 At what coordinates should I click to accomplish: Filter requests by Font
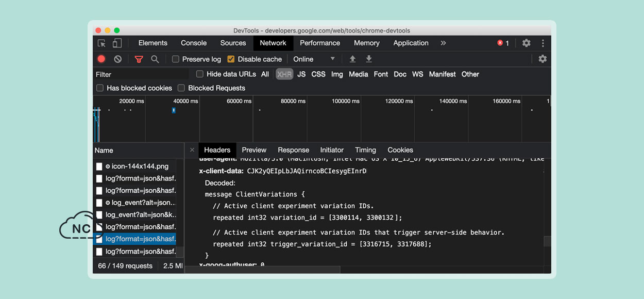[381, 74]
